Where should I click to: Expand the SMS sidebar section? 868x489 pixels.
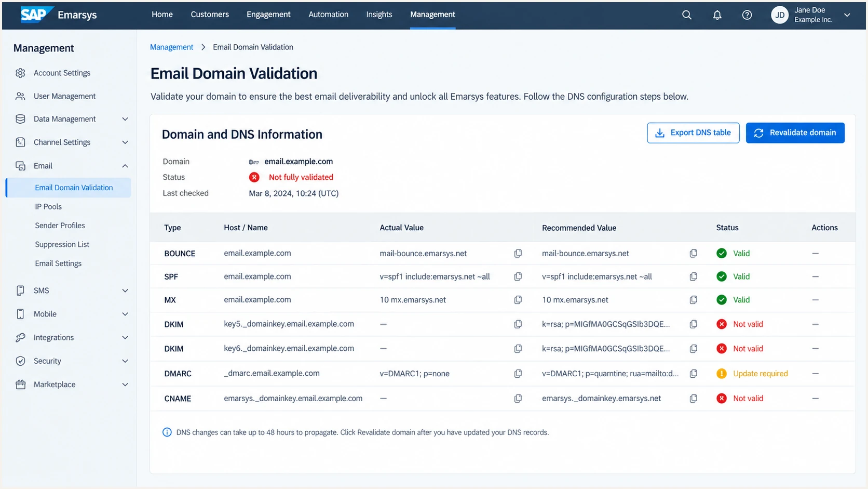[x=125, y=290]
